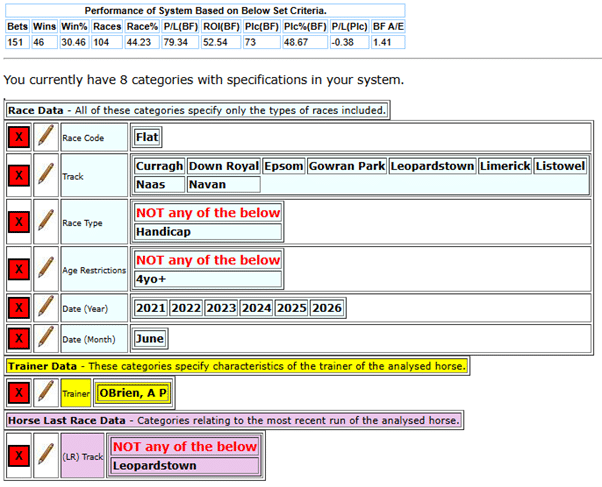Select year 2025
The height and width of the screenshot is (487, 602).
pyautogui.click(x=292, y=308)
